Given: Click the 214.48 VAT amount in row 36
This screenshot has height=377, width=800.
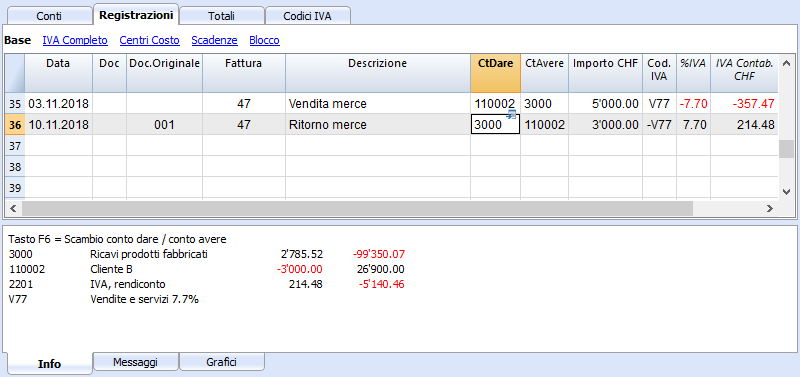Looking at the screenshot, I should (744, 125).
